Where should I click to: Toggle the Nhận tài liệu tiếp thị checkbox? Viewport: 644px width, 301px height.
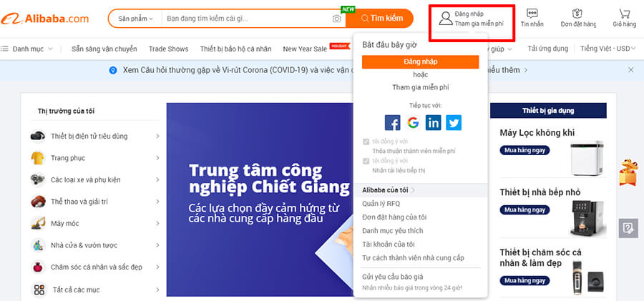366,161
